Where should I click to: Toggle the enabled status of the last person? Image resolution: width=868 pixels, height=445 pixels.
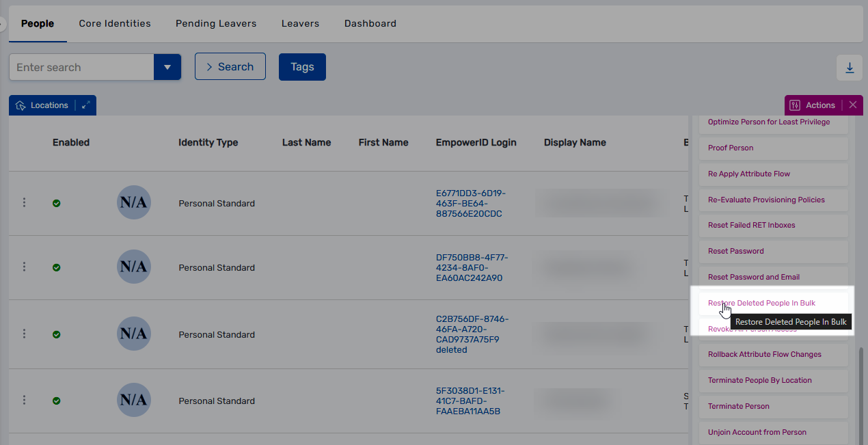(57, 400)
